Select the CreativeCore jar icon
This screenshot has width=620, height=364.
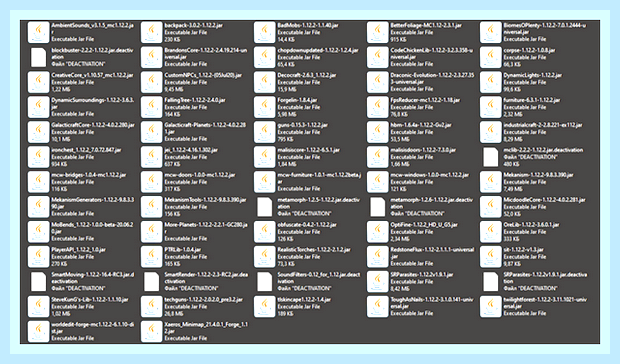coord(38,82)
